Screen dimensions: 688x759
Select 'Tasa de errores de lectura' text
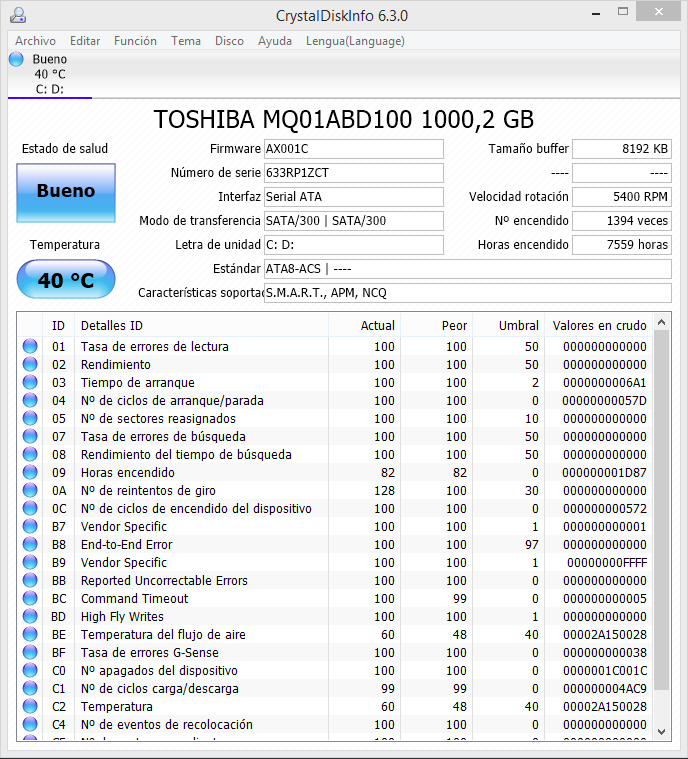tap(154, 347)
